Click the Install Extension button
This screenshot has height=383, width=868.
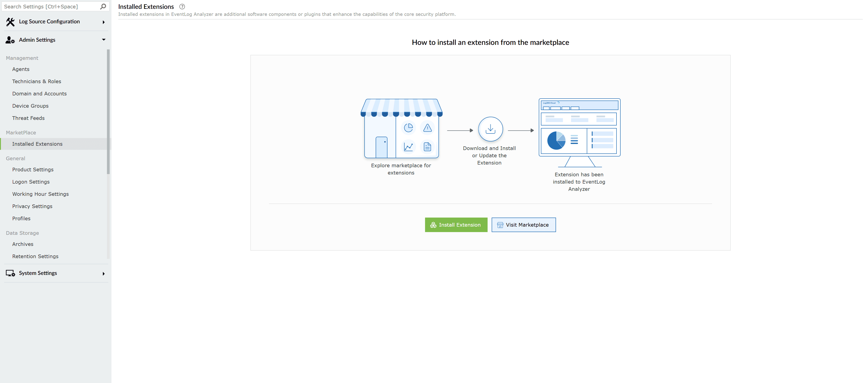(x=456, y=225)
